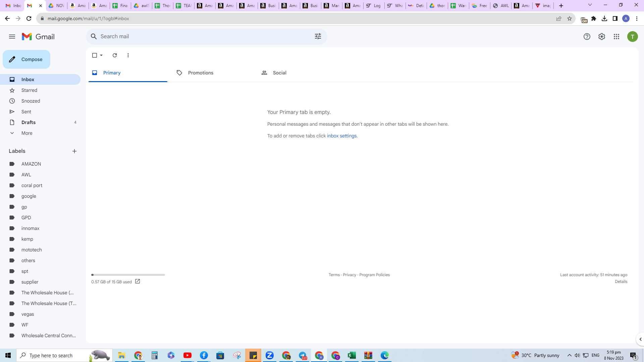Open the innomax label
The height and width of the screenshot is (362, 644).
point(40,228)
